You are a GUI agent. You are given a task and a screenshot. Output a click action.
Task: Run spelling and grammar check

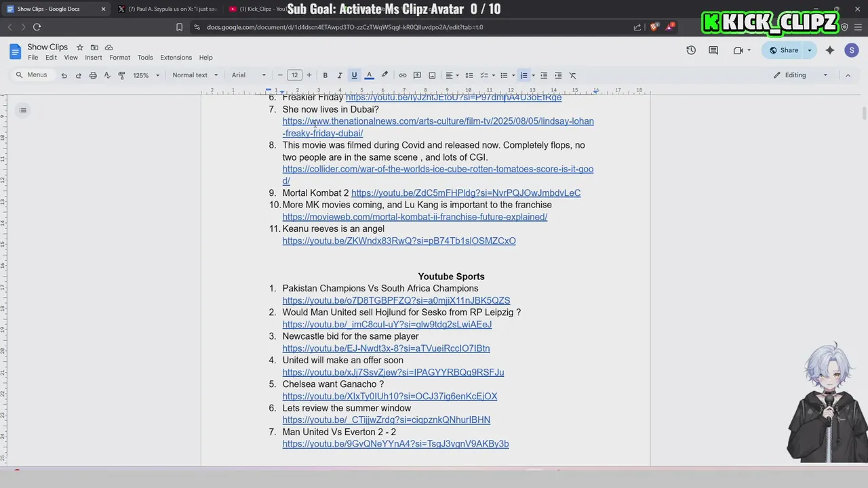(x=107, y=75)
